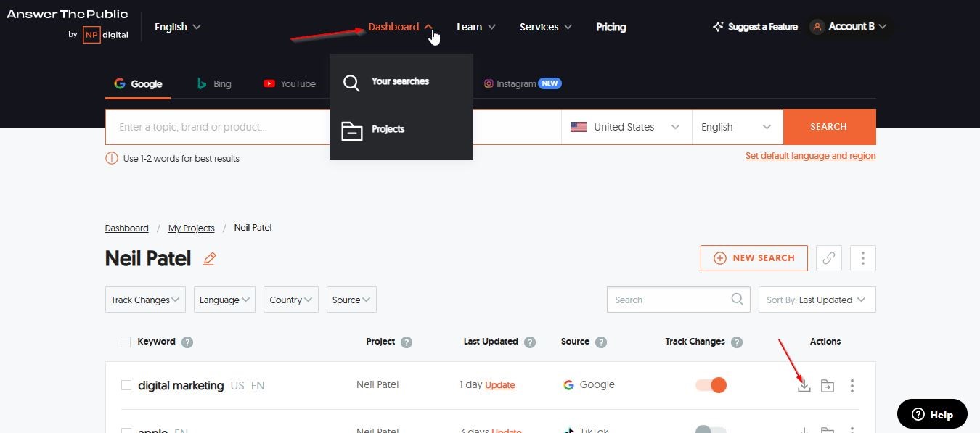Click the magnifier icon in keyword search box
Screen dimensions: 980x433
(x=737, y=300)
